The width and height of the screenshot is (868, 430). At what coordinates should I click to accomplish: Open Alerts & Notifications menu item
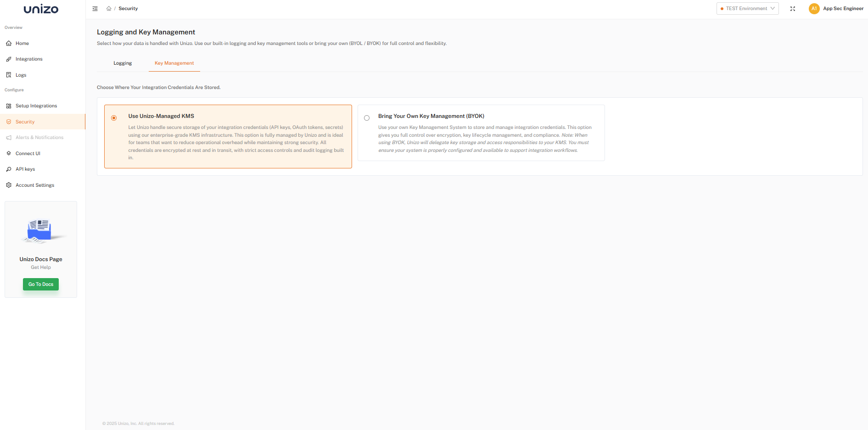coord(43,138)
